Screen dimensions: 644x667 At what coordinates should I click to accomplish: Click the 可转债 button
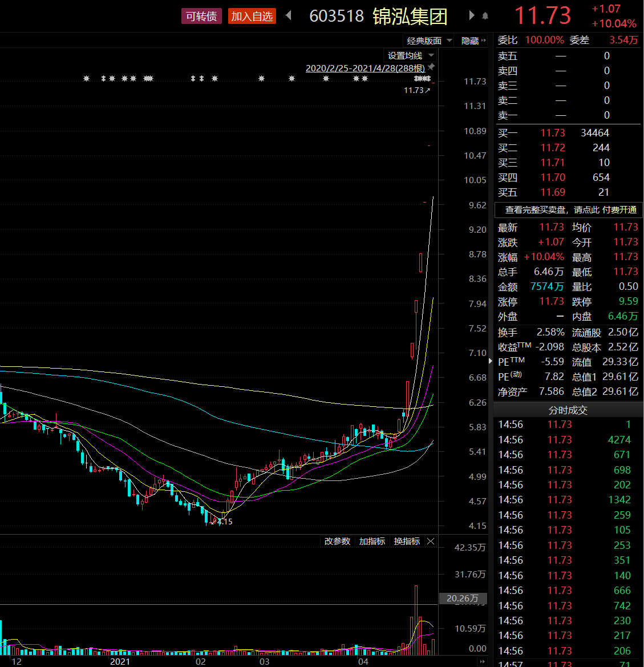click(x=201, y=17)
